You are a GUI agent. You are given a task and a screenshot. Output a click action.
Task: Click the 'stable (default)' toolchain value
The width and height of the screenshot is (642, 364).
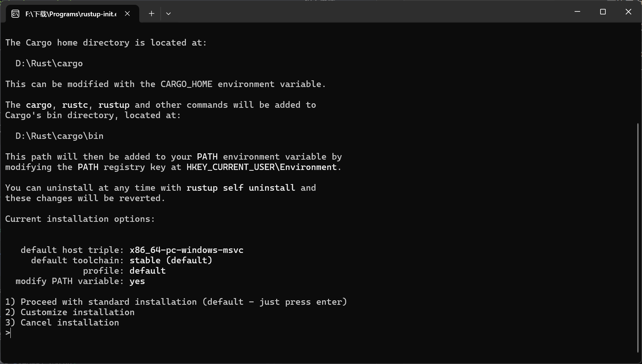tap(171, 260)
